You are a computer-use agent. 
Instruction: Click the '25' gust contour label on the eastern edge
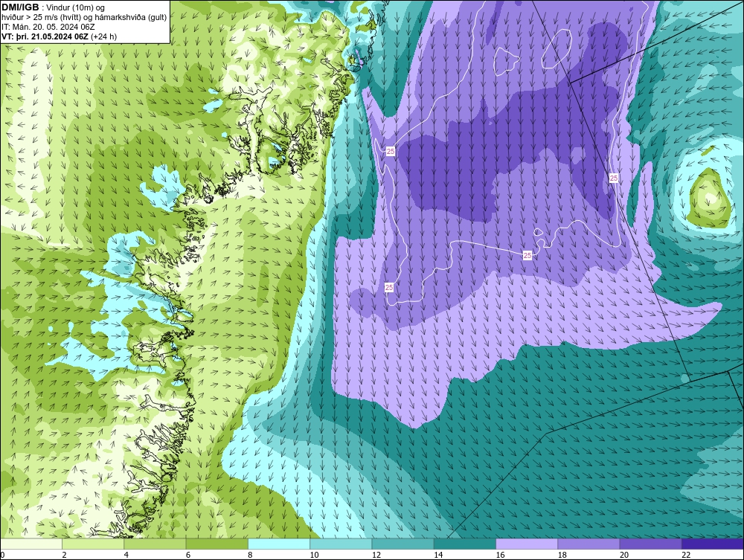tap(614, 178)
